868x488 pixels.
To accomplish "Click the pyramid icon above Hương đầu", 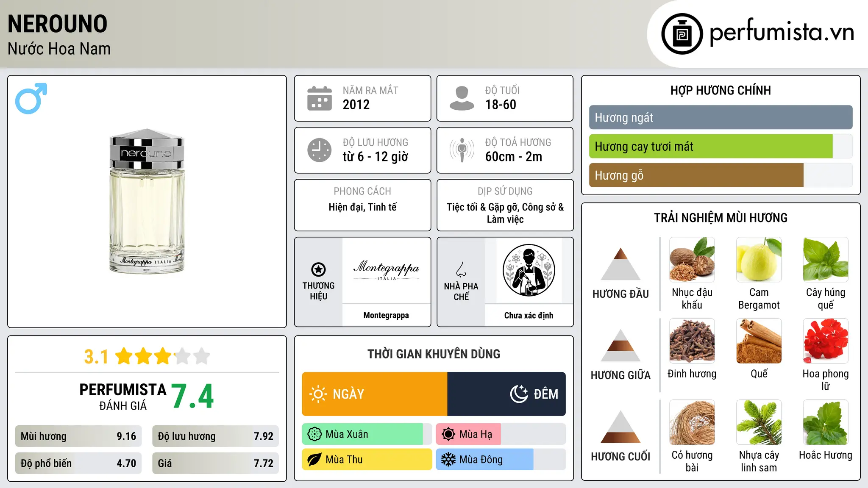I will [x=620, y=264].
